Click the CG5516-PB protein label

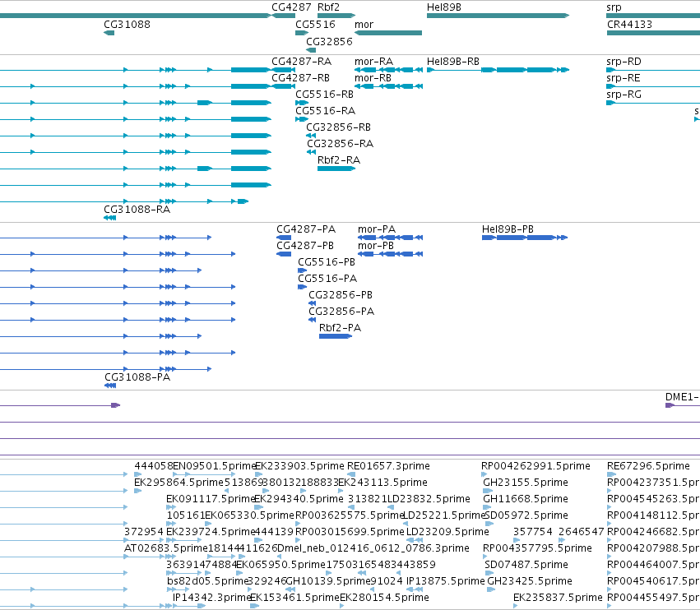pyautogui.click(x=327, y=262)
